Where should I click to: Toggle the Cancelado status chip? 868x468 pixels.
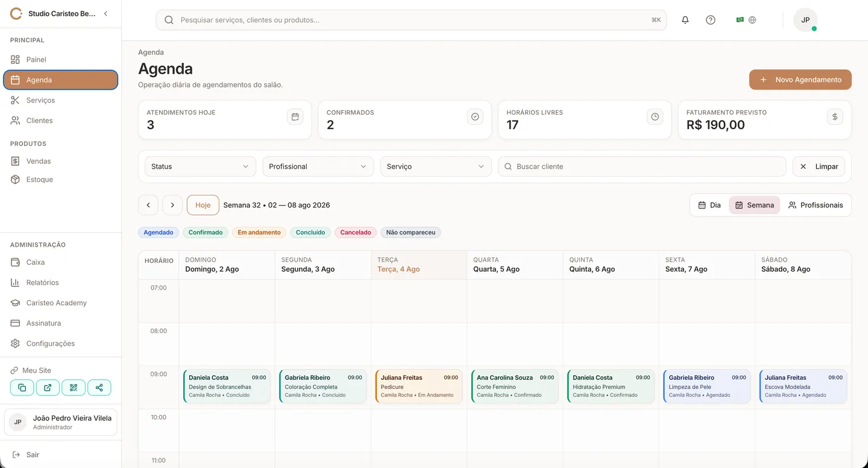click(356, 232)
